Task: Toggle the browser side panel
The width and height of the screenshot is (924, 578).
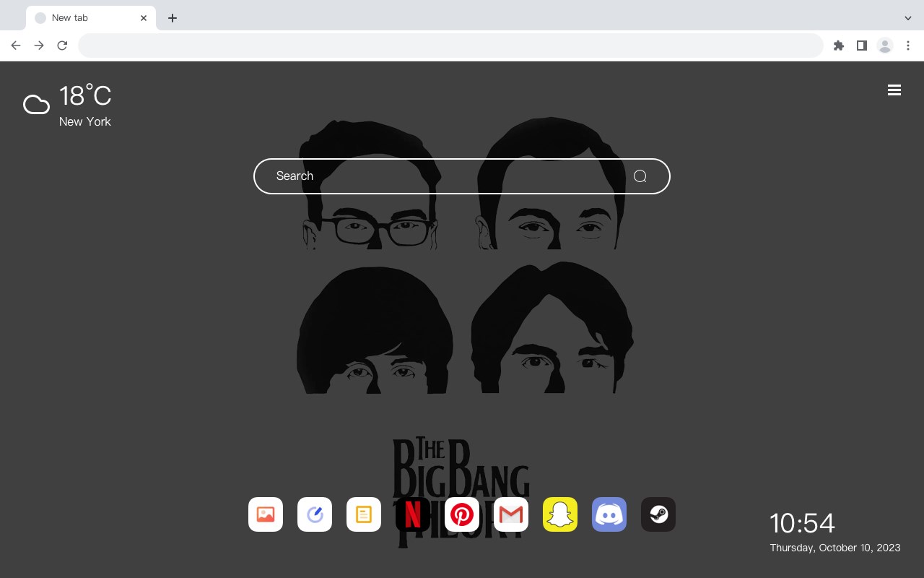Action: point(862,46)
